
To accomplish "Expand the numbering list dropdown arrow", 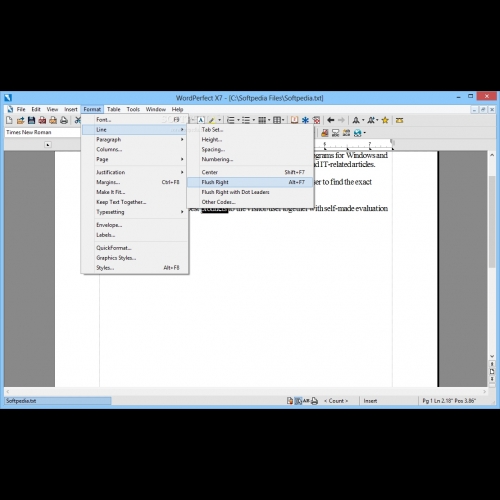I will pyautogui.click(x=238, y=120).
